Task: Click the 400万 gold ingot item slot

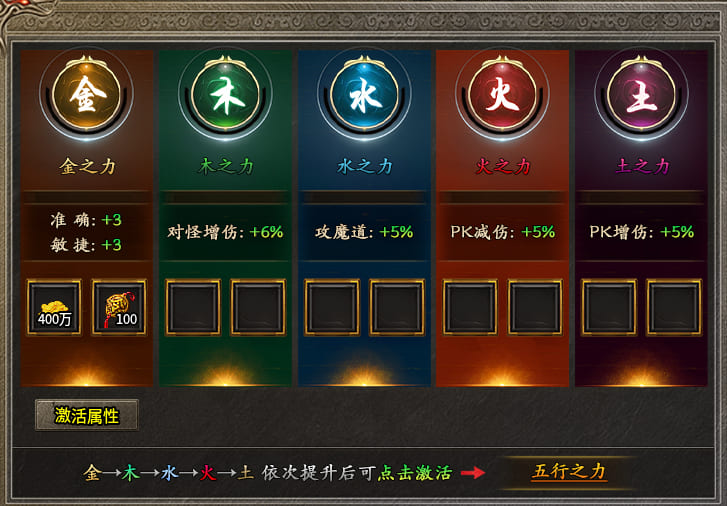Action: tap(54, 307)
